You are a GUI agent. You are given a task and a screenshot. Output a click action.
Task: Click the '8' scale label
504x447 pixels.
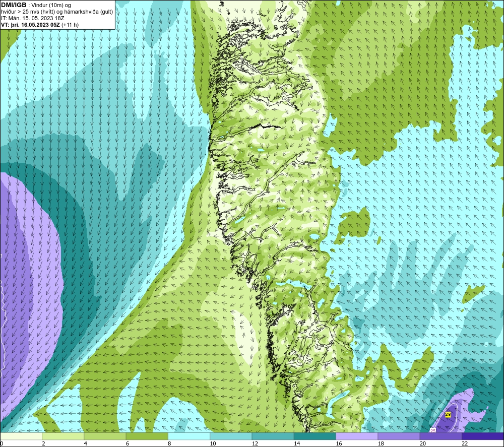coord(169,443)
